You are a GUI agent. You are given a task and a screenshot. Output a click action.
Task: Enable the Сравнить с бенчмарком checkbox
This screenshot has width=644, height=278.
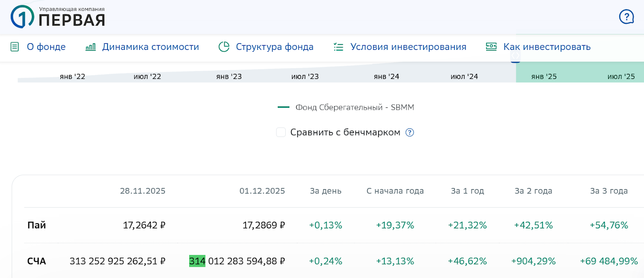click(281, 132)
